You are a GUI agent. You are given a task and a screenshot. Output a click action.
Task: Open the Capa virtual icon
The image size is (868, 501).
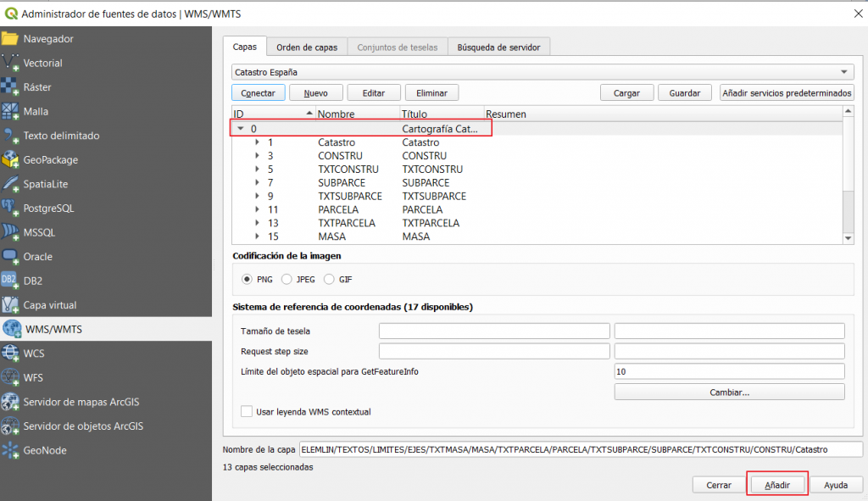tap(10, 305)
